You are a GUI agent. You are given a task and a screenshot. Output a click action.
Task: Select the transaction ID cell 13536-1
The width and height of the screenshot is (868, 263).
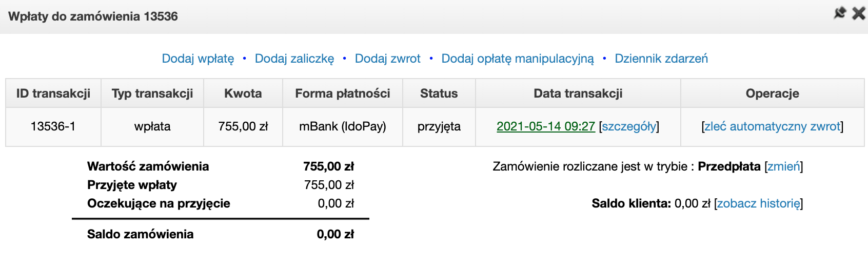53,126
